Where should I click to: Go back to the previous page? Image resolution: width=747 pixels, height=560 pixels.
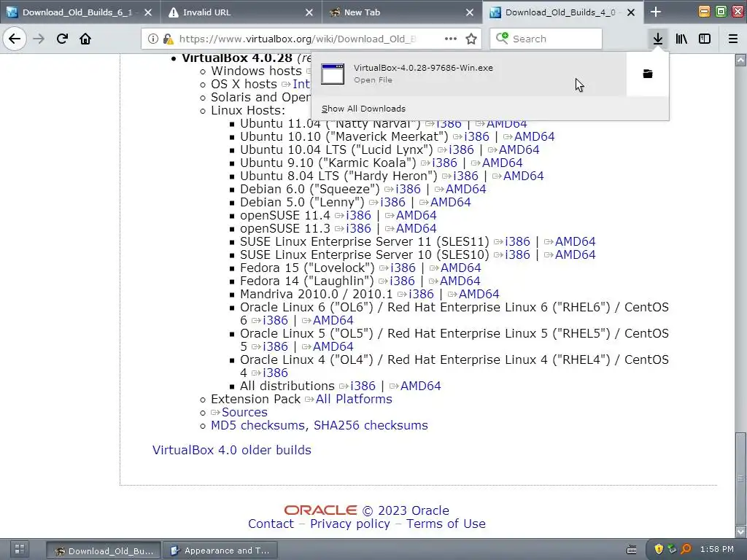click(15, 39)
